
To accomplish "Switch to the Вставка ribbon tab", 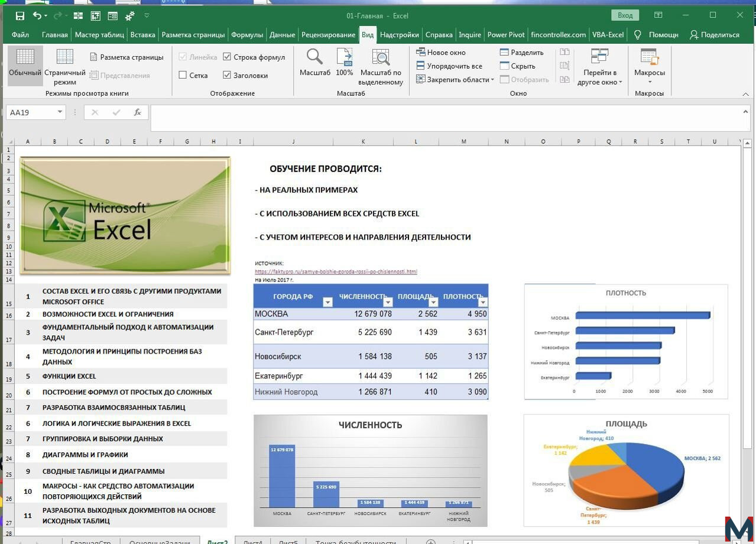I will coord(143,35).
